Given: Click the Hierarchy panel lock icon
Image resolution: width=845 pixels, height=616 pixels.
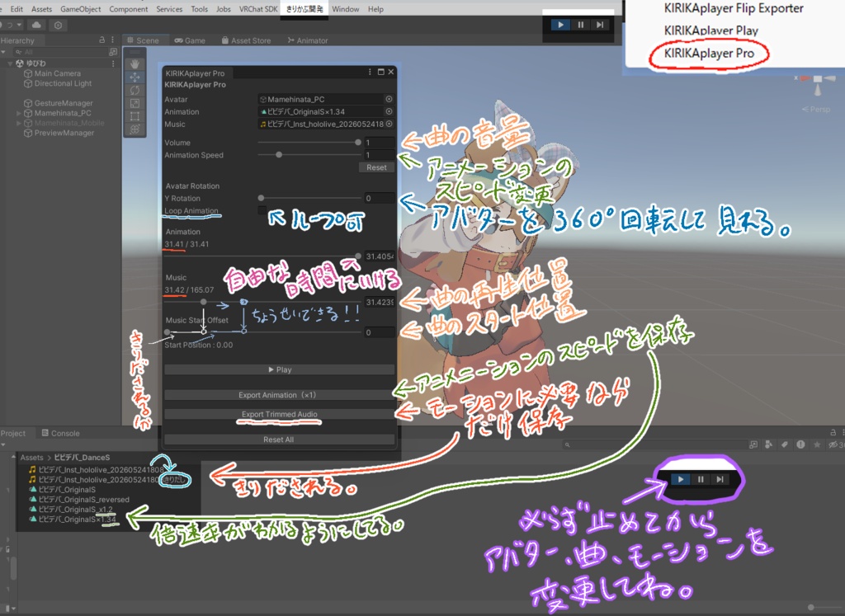Looking at the screenshot, I should coord(101,40).
